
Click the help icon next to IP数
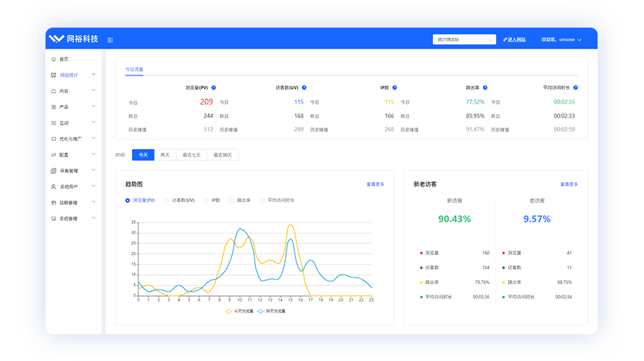click(x=394, y=87)
